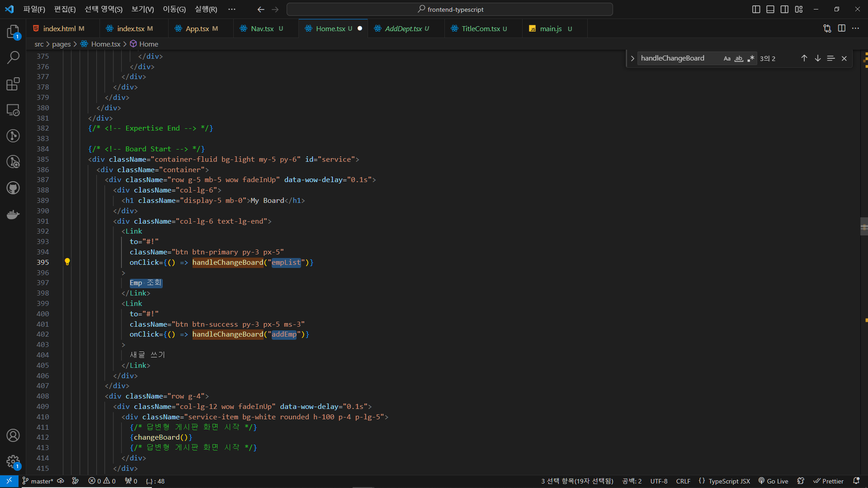
Task: Switch to the App.tsx tab
Action: click(197, 28)
